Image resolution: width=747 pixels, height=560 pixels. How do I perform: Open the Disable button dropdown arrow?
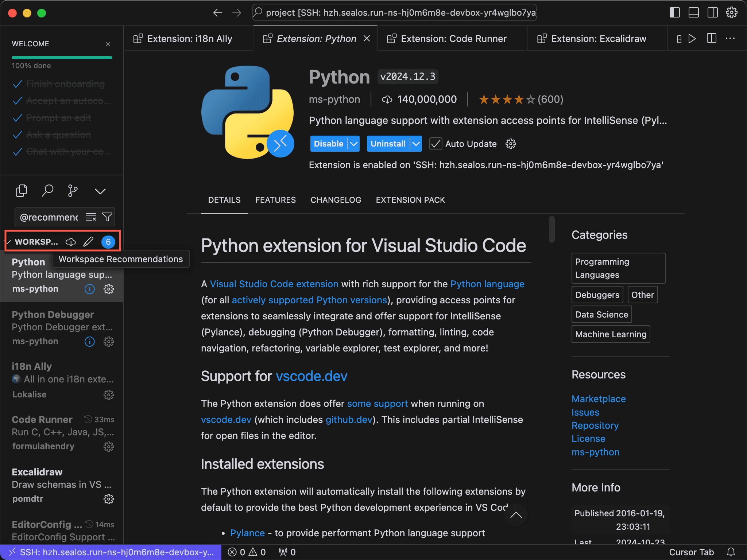point(353,144)
